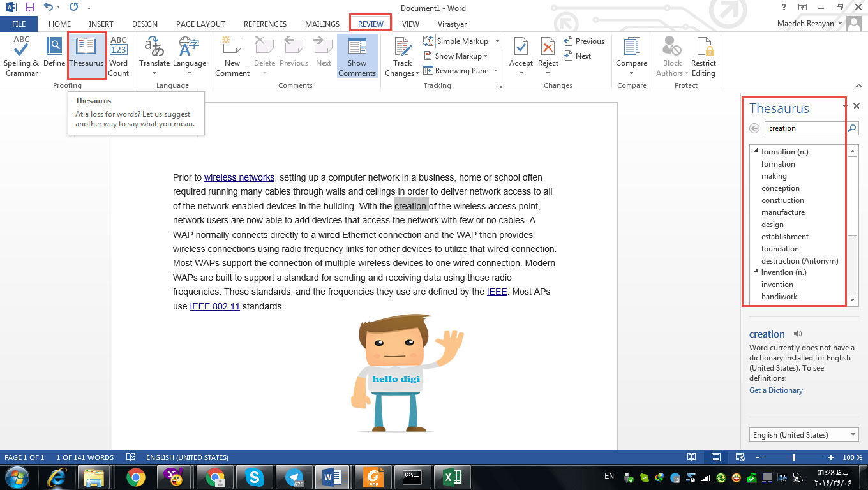868x490 pixels.
Task: Click the Get a Dictionary link
Action: [x=775, y=390]
